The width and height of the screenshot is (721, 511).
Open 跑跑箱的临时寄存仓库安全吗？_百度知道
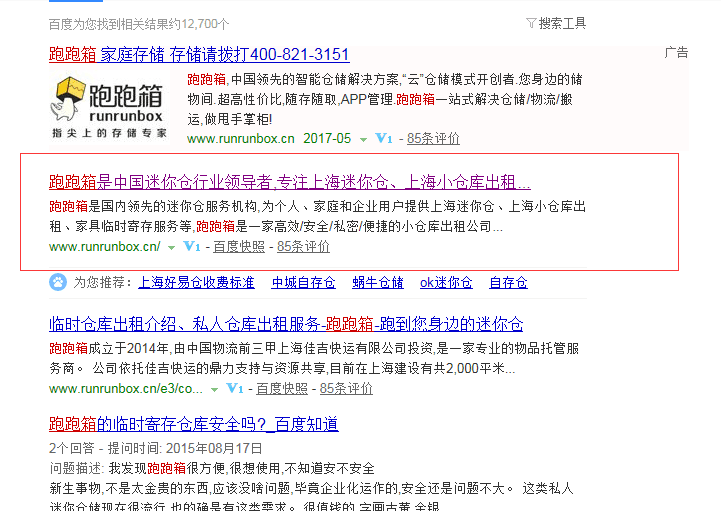click(194, 424)
